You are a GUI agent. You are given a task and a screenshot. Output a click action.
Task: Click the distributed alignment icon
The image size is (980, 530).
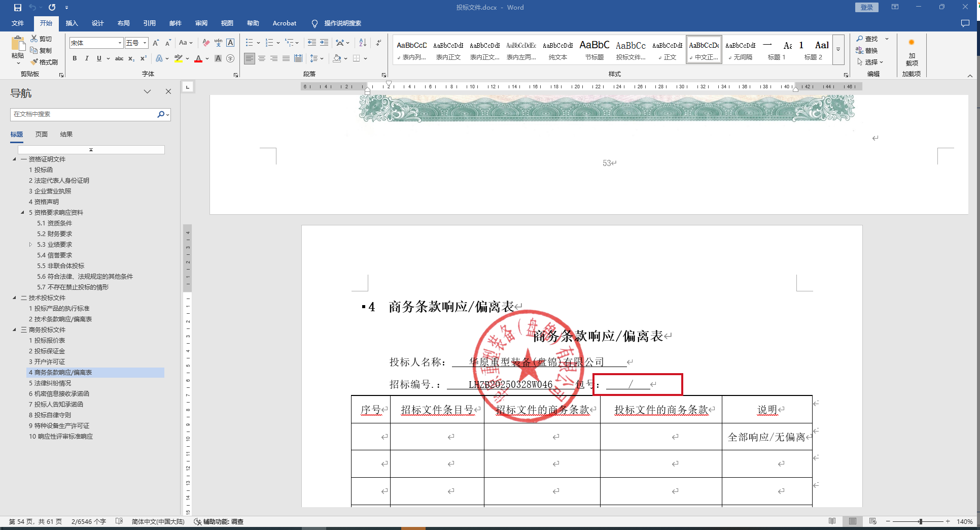coord(298,58)
